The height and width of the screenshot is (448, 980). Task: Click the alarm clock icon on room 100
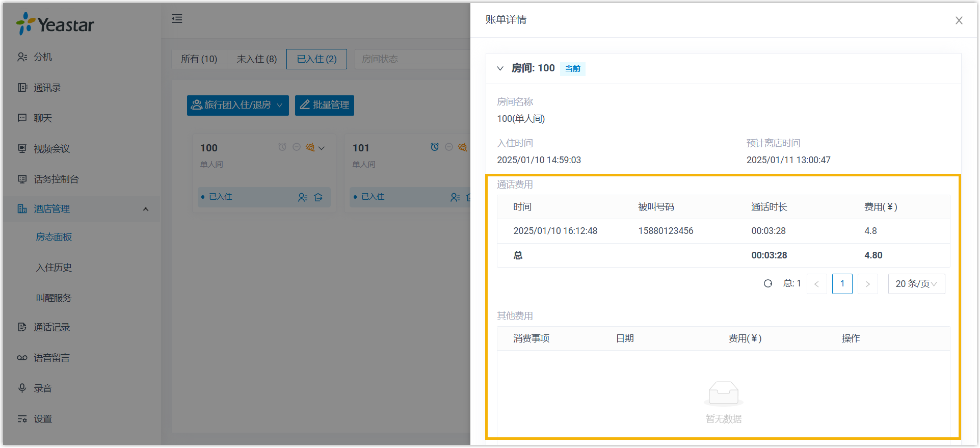(282, 147)
